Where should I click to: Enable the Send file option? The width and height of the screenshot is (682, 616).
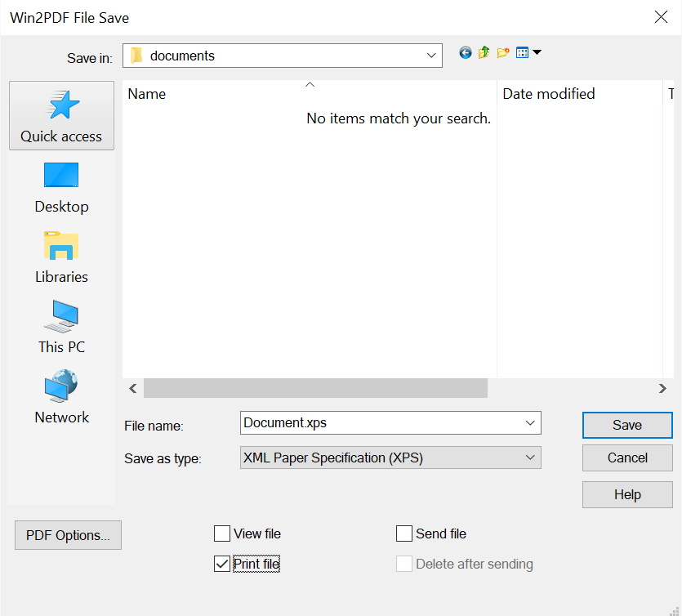click(x=403, y=533)
